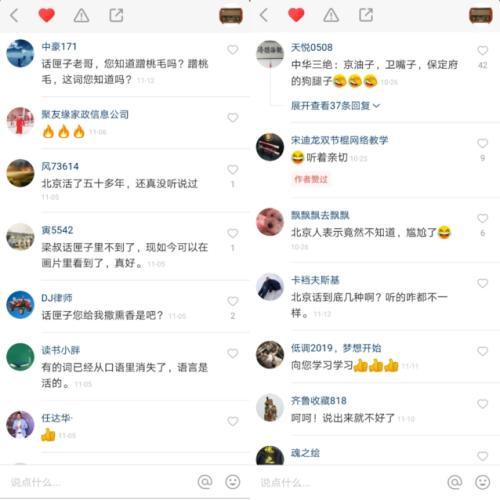
Task: Tap the chevron next to 37条回复
Action: [x=377, y=106]
